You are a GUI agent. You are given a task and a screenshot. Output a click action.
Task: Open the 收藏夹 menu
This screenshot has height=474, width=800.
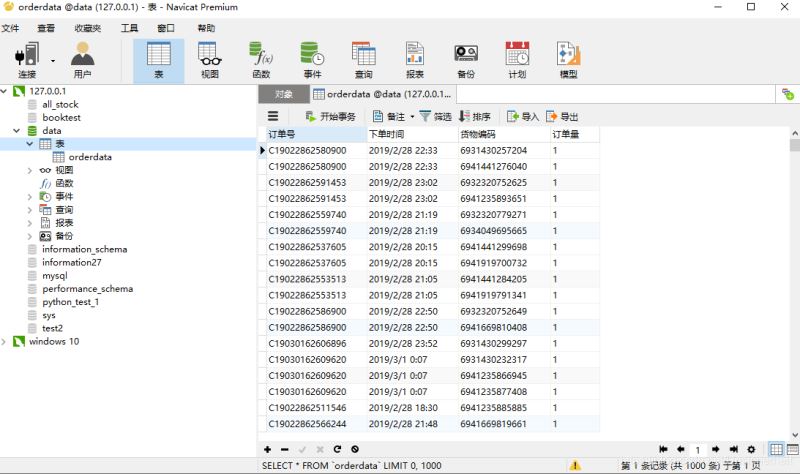(88, 28)
